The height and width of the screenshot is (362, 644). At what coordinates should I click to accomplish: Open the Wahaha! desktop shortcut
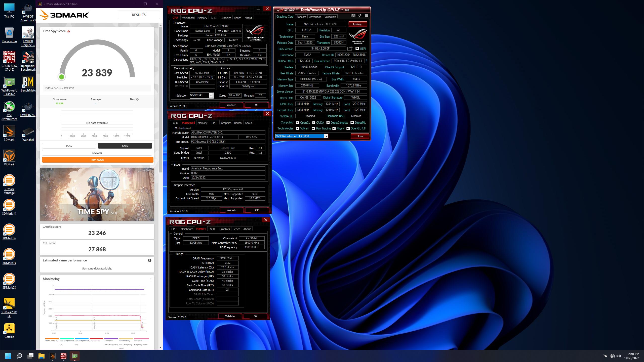click(28, 133)
